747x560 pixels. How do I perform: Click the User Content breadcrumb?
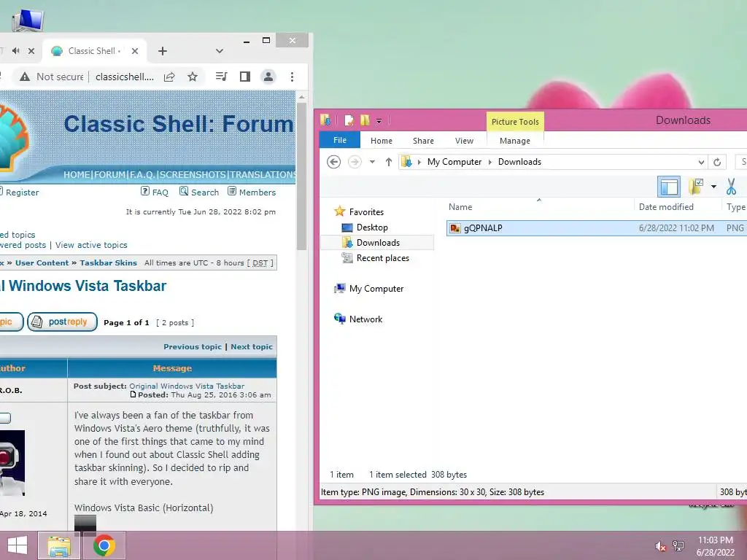(x=42, y=262)
